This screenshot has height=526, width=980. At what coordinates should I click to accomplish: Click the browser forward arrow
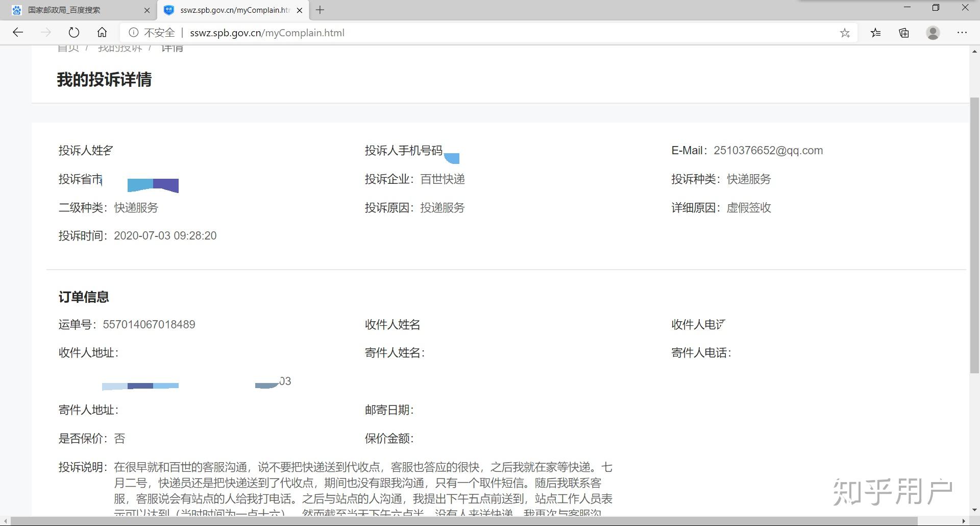click(x=46, y=33)
